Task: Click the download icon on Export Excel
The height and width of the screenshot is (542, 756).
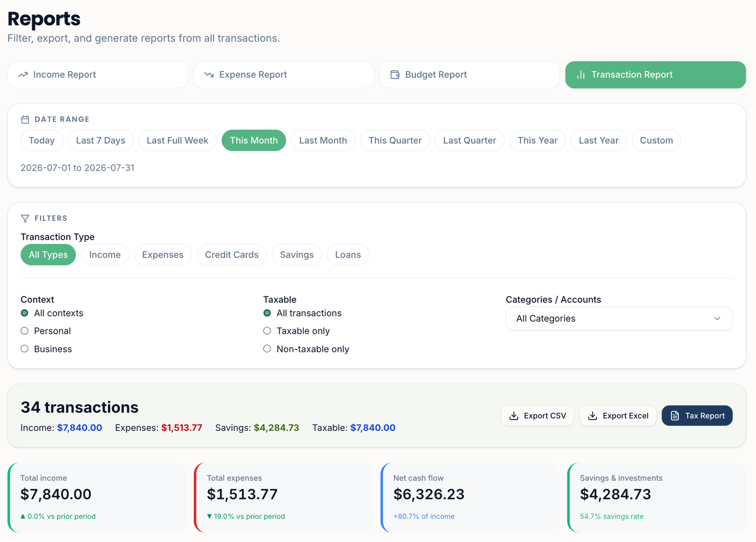Action: (593, 416)
